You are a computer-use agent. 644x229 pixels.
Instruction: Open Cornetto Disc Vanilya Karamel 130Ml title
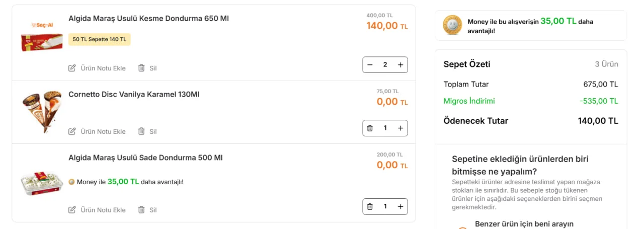click(134, 94)
